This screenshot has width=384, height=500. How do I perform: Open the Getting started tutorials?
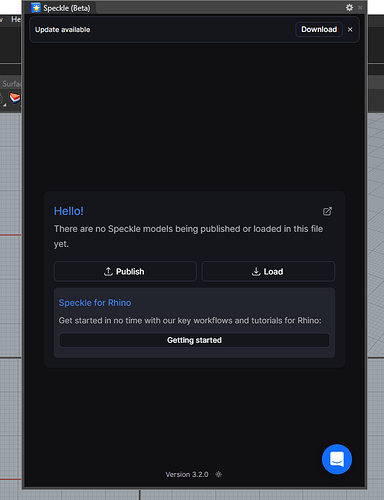coord(194,340)
